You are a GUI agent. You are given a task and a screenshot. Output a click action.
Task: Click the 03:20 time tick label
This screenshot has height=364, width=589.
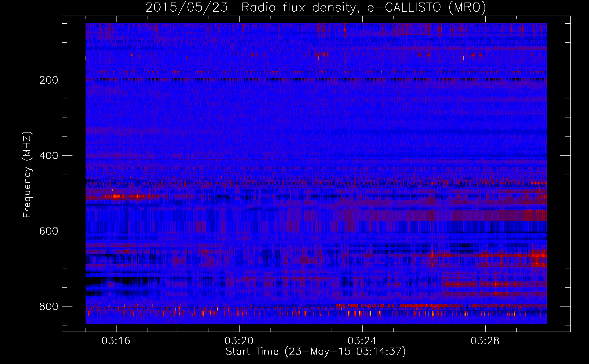click(x=239, y=341)
